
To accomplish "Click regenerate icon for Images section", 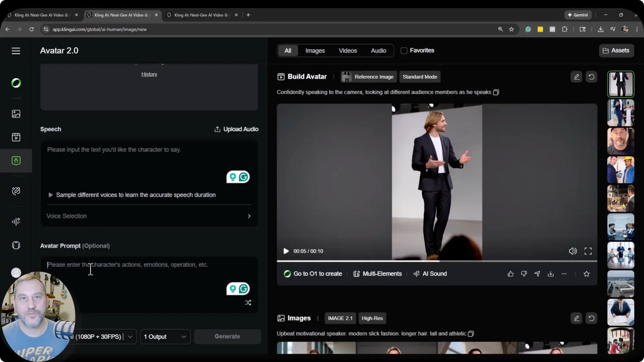I will (591, 318).
